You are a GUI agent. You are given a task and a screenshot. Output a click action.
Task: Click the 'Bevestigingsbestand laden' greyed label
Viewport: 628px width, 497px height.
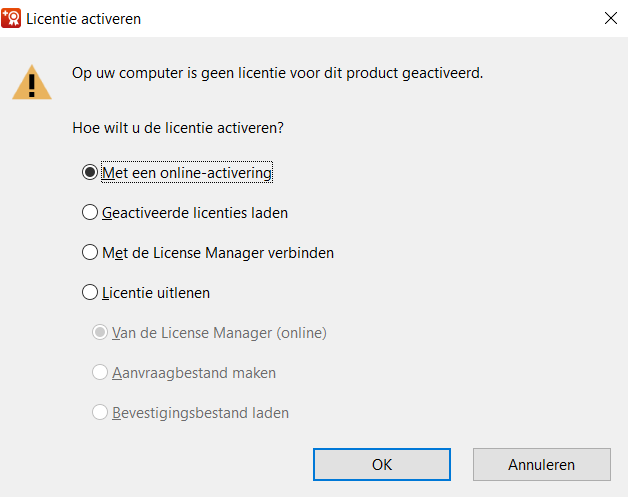[200, 413]
